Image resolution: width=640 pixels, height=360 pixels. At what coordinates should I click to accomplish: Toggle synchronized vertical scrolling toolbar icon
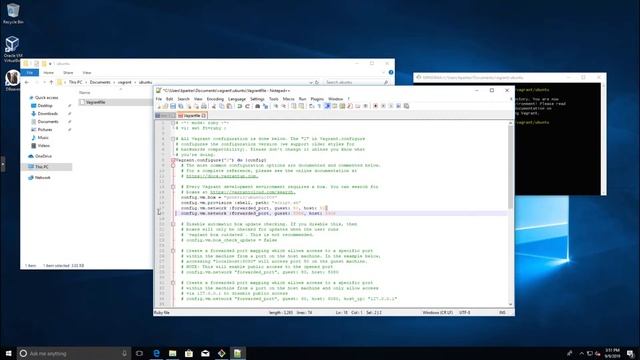point(293,106)
